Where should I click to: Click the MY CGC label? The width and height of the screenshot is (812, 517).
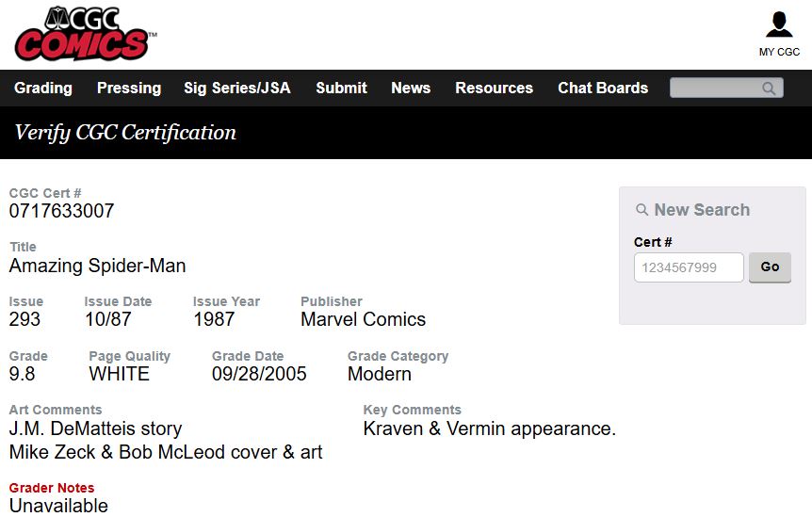pos(779,53)
